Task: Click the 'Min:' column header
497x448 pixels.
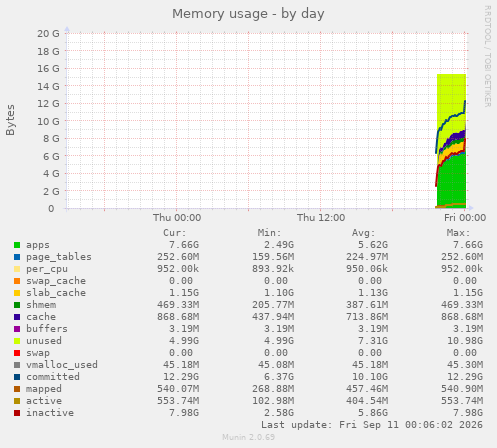Action: click(269, 233)
